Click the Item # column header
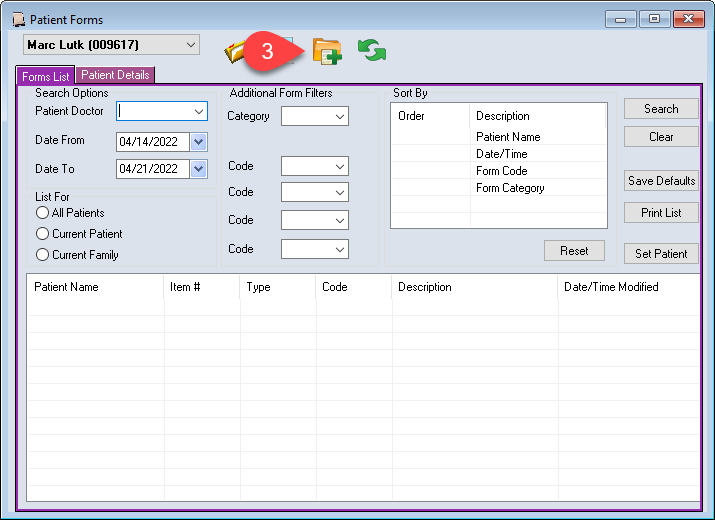 pos(202,287)
